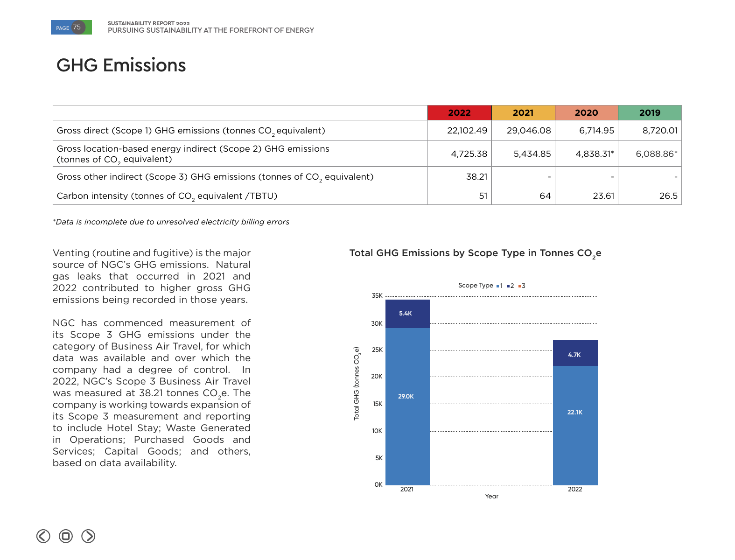Viewport: 735px width, 560px height.
Task: Go to the next page arrow
Action: (88, 536)
